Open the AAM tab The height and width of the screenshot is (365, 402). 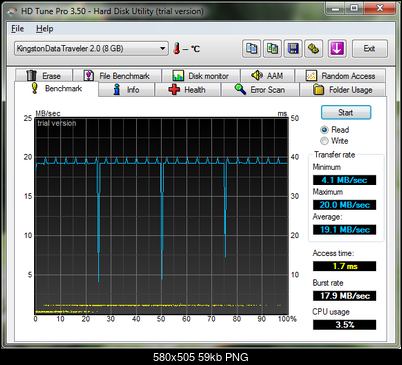click(x=267, y=76)
